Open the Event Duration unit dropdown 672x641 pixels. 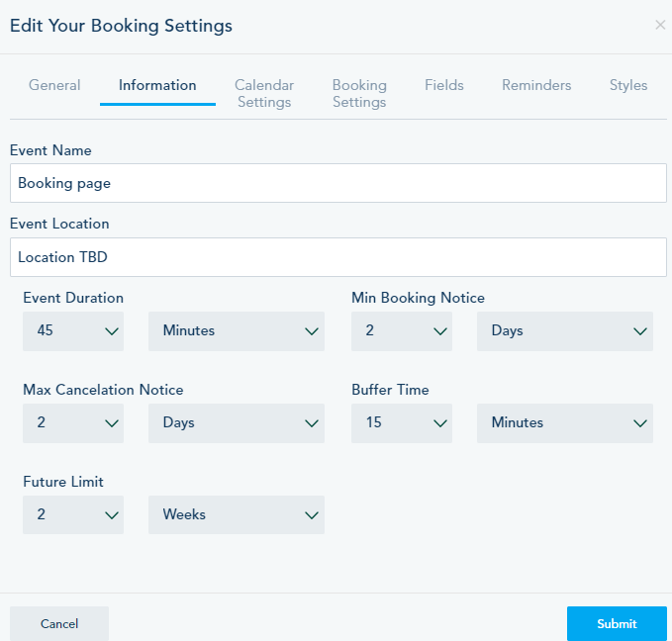pyautogui.click(x=237, y=331)
